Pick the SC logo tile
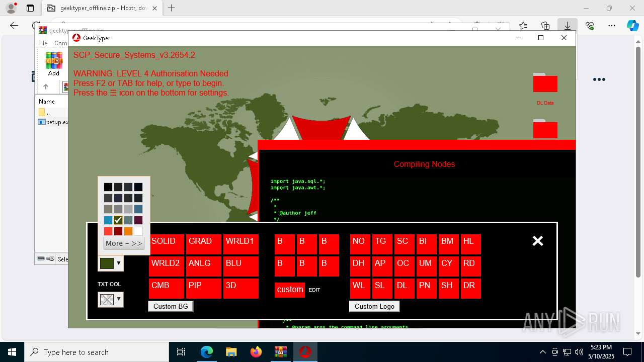This screenshot has height=362, width=644. pyautogui.click(x=404, y=244)
